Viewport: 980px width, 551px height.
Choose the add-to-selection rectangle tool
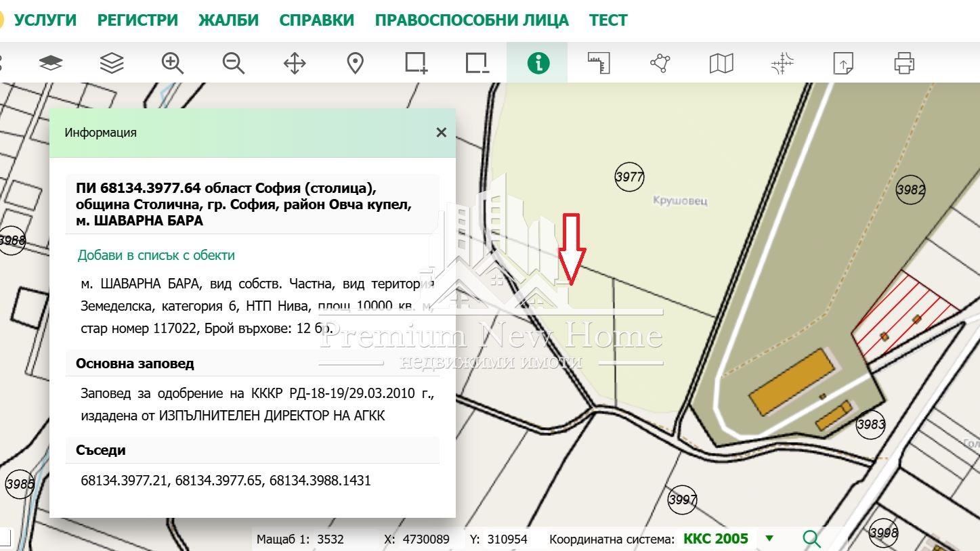[416, 63]
